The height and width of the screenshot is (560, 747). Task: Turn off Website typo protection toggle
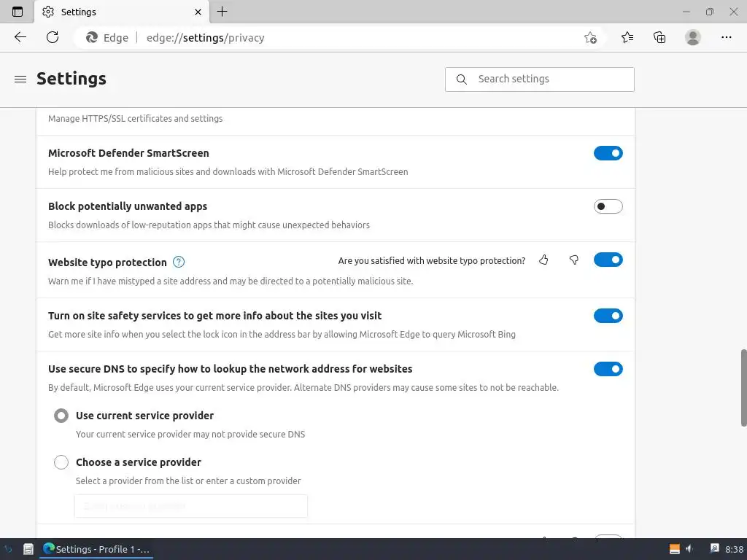(608, 260)
